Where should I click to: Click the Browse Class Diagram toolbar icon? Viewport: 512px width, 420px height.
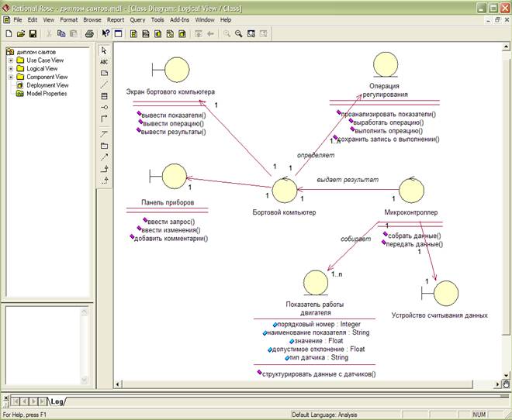click(x=133, y=33)
